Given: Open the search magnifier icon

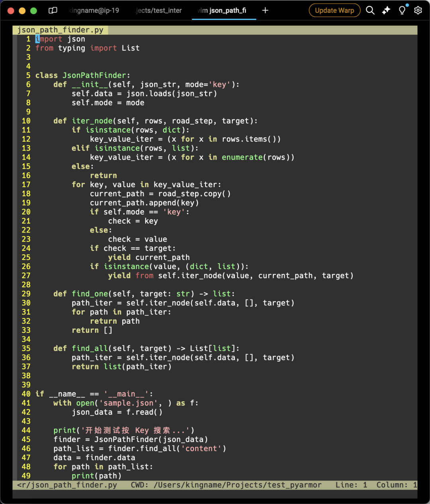Looking at the screenshot, I should [x=370, y=10].
